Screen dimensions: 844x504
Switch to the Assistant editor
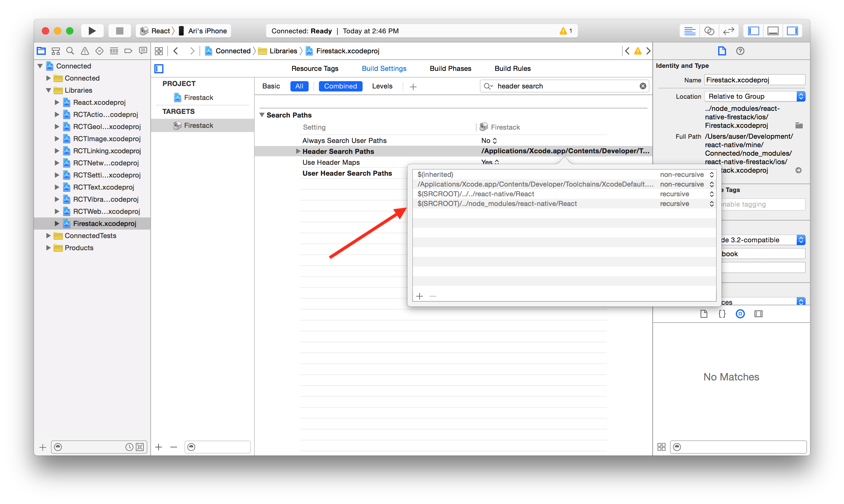(709, 31)
